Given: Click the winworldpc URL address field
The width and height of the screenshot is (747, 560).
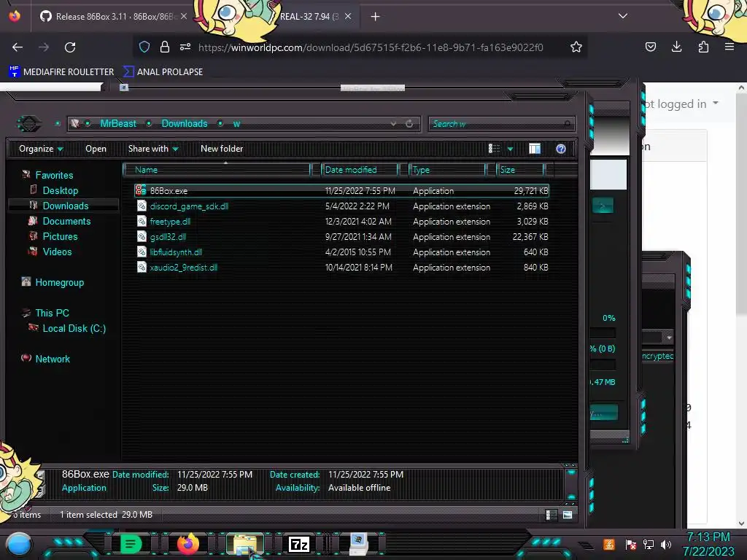Looking at the screenshot, I should coord(371,47).
